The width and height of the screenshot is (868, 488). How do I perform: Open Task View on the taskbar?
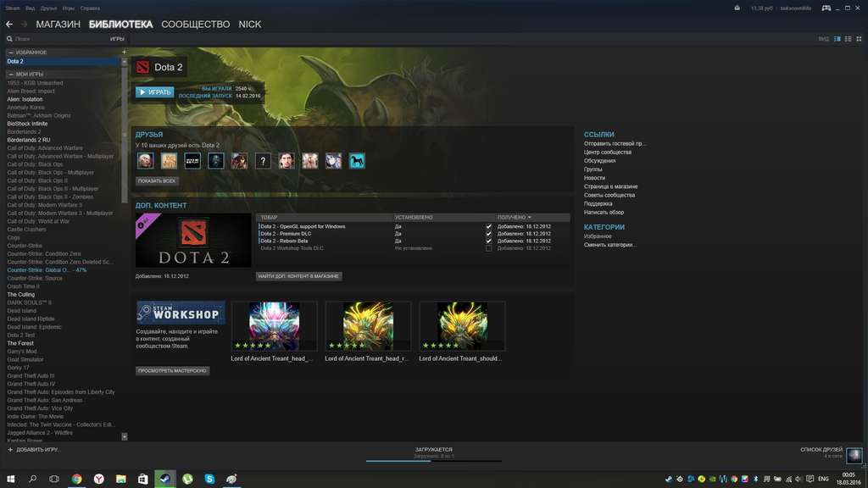(54, 480)
